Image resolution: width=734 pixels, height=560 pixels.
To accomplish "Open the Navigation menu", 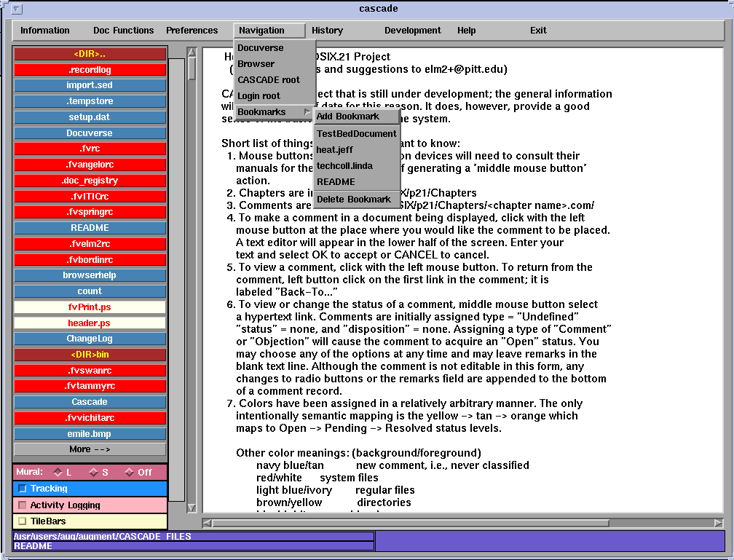I will (x=269, y=31).
